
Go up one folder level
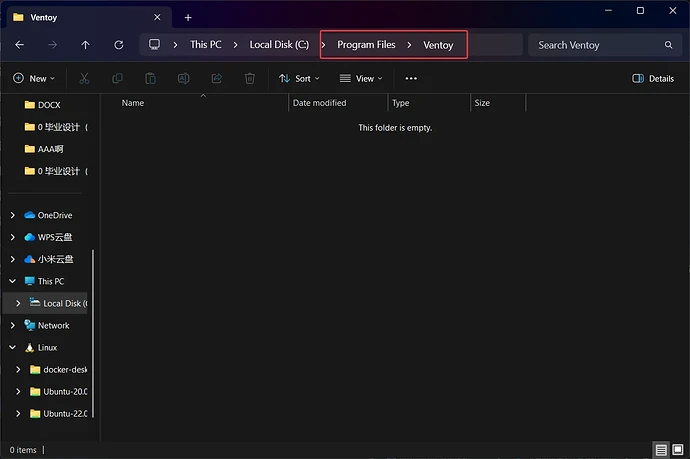coord(85,45)
